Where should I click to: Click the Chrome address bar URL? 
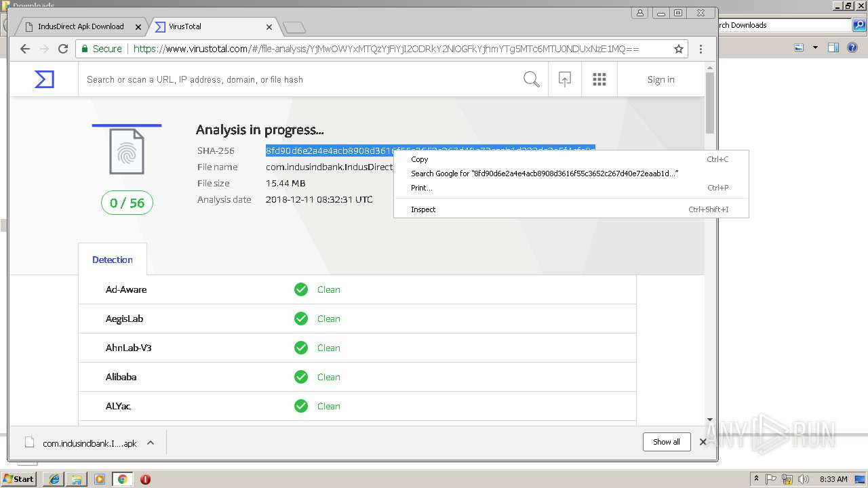(x=387, y=49)
